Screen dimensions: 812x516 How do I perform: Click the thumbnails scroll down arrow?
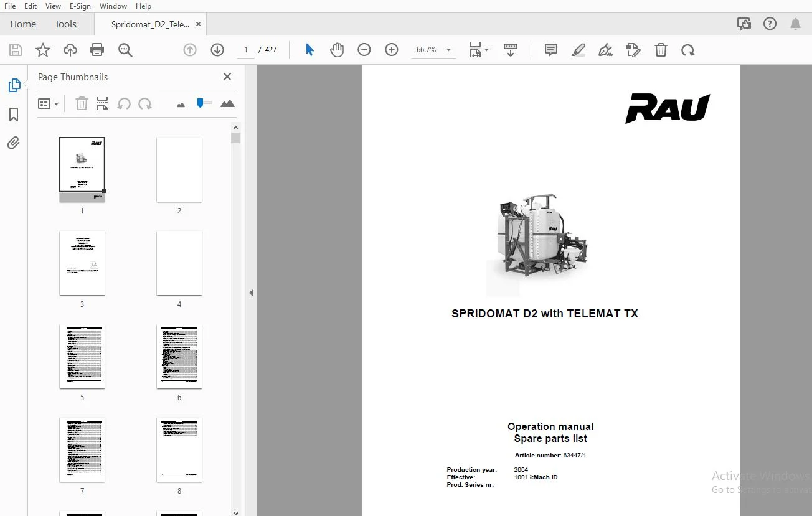(235, 512)
